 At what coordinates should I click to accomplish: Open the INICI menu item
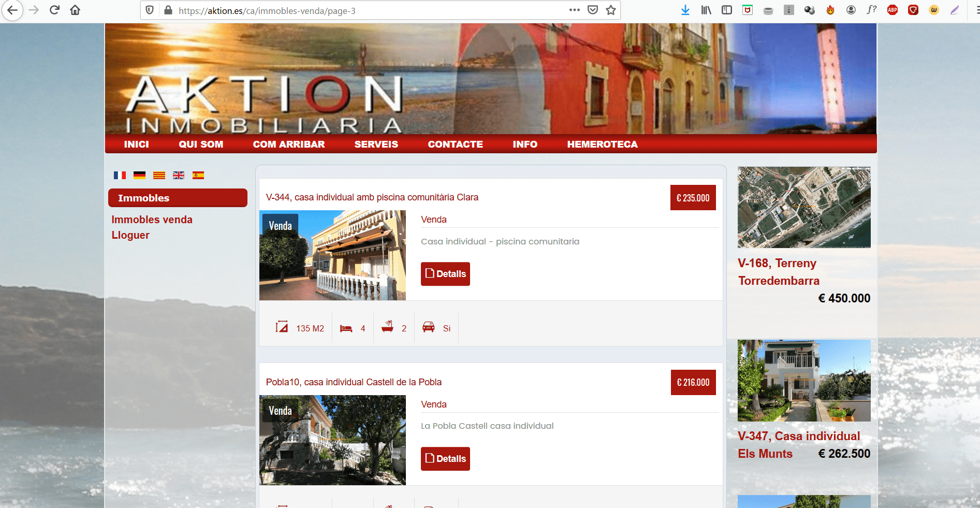coord(137,144)
